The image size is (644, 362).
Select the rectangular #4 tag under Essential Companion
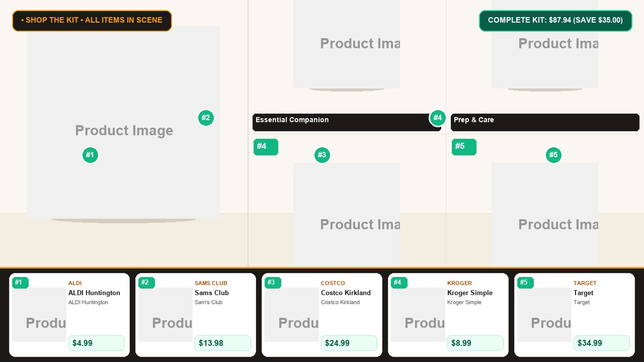[266, 147]
